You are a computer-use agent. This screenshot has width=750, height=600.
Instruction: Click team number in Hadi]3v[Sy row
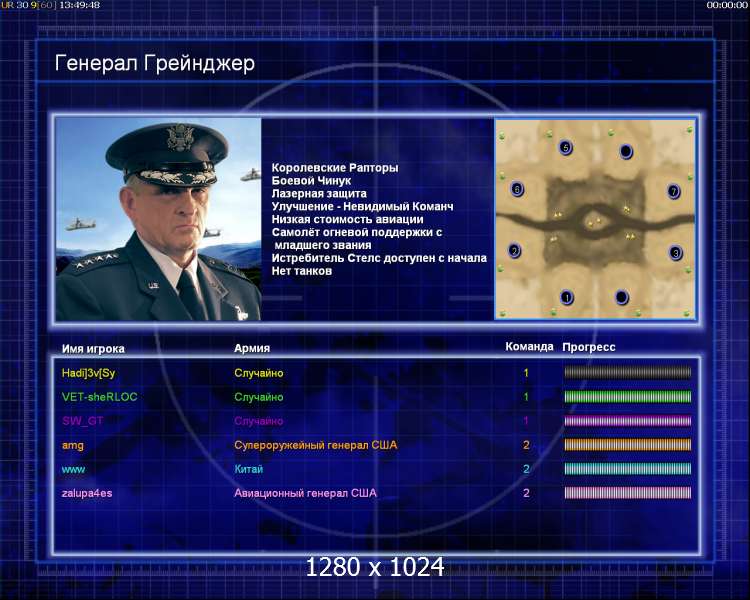526,373
